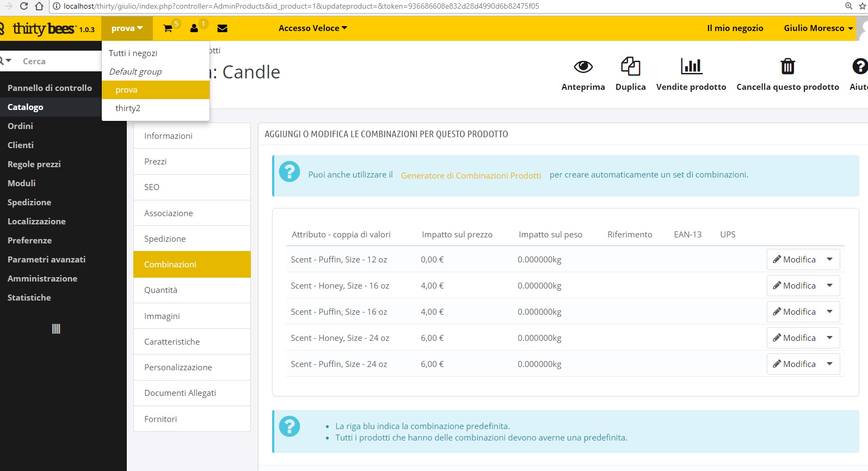This screenshot has height=471, width=868.
Task: Expand the Accesso Veloce dropdown
Action: coord(312,28)
